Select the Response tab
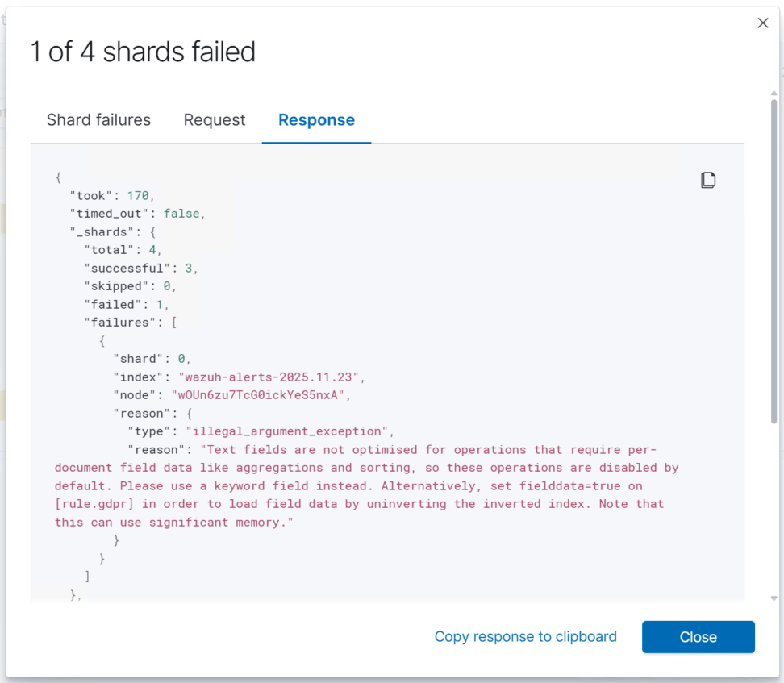The image size is (784, 683). tap(316, 120)
